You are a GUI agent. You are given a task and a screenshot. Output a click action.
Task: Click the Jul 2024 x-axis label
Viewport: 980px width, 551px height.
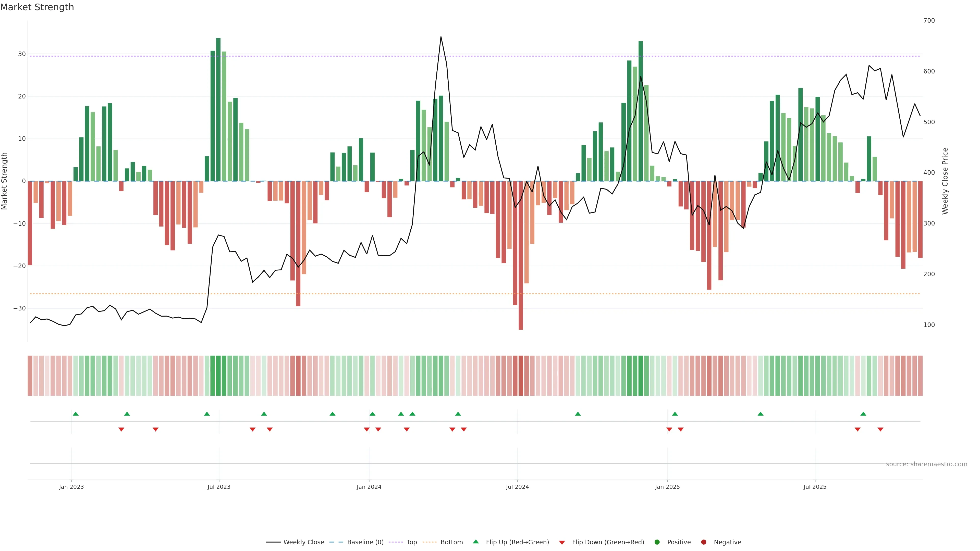(517, 487)
